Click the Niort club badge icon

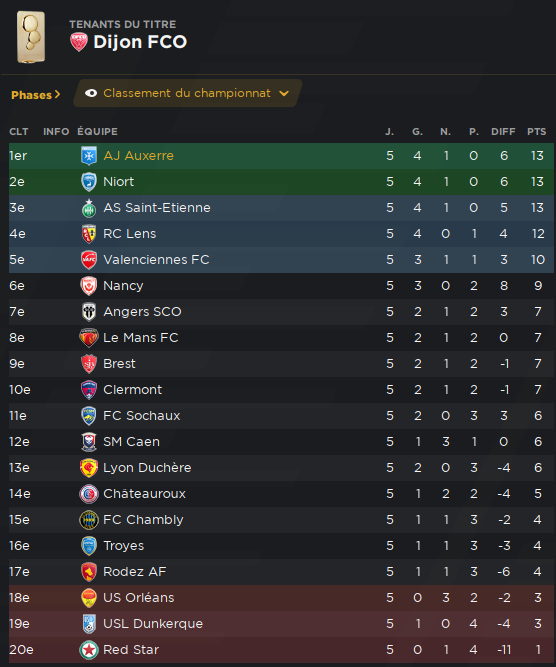(x=89, y=182)
